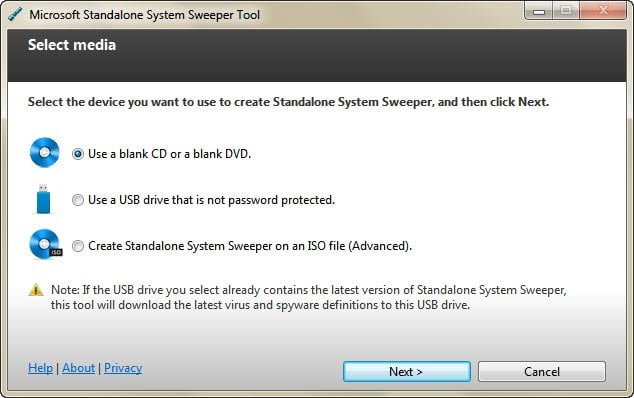Click the 'Select media' header text
Viewport: 634px width, 398px height.
click(72, 45)
